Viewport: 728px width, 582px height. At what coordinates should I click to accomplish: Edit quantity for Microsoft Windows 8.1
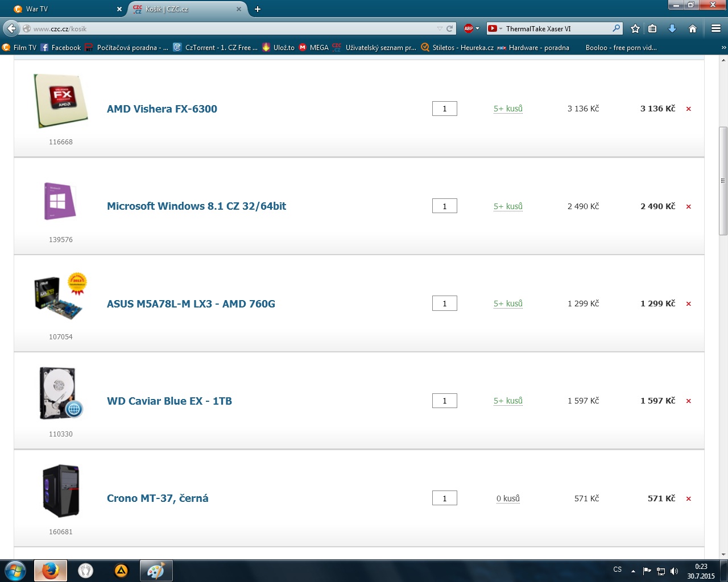click(x=445, y=206)
